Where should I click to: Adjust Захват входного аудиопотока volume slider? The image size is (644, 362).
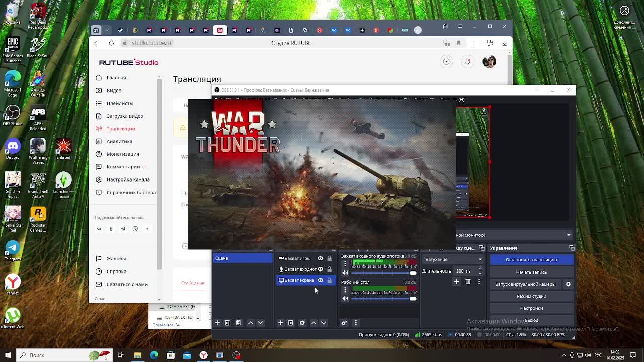pyautogui.click(x=384, y=273)
